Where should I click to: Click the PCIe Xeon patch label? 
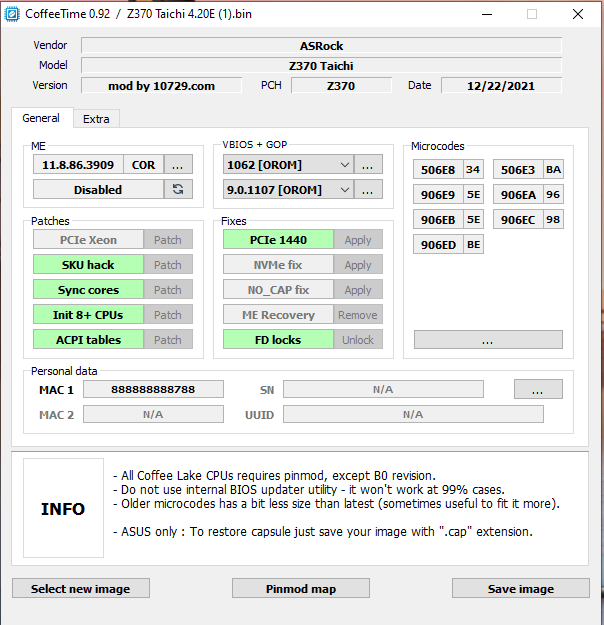[x=88, y=240]
